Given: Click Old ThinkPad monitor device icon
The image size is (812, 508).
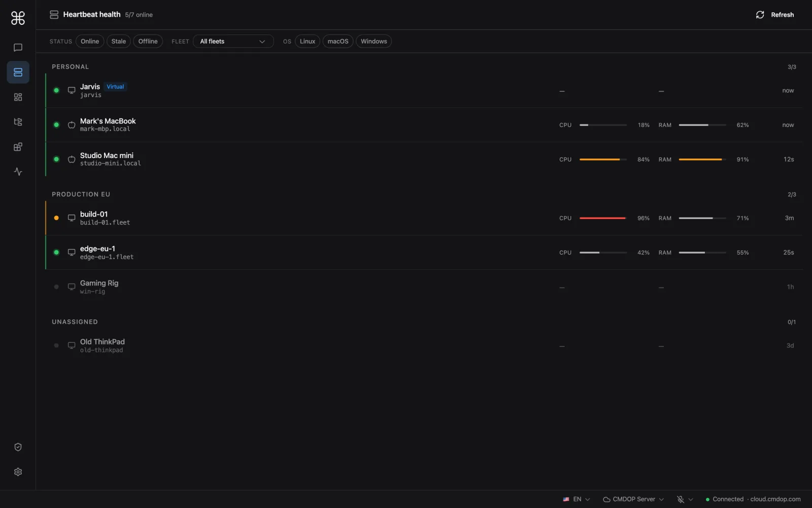Looking at the screenshot, I should click(72, 345).
